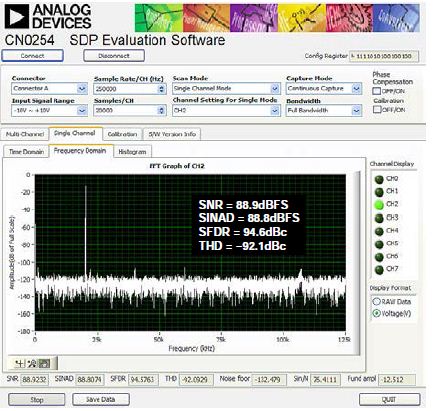Image resolution: width=436 pixels, height=411 pixels.
Task: Toggle the CH0 channel display LED
Action: (x=379, y=179)
